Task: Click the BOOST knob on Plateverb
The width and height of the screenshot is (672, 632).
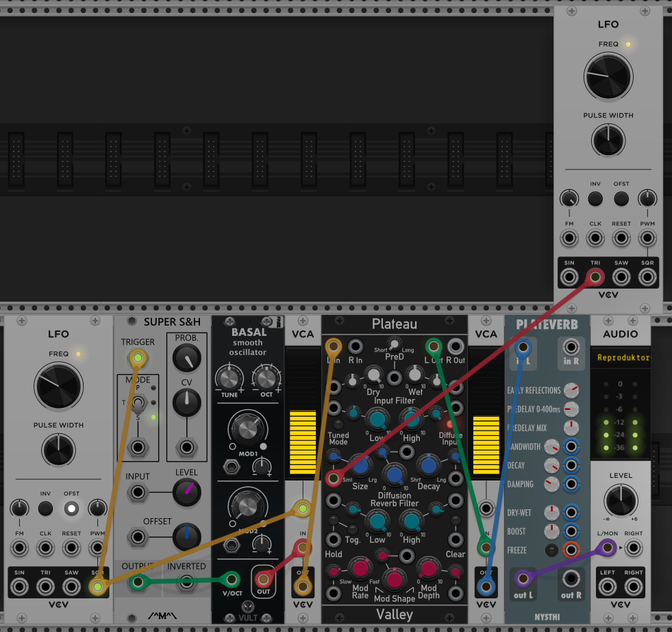Action: 551,531
